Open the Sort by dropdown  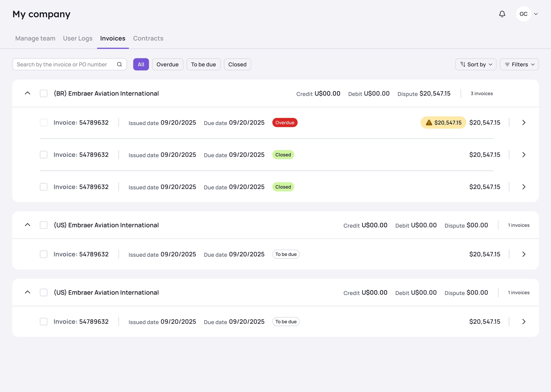[x=475, y=64]
